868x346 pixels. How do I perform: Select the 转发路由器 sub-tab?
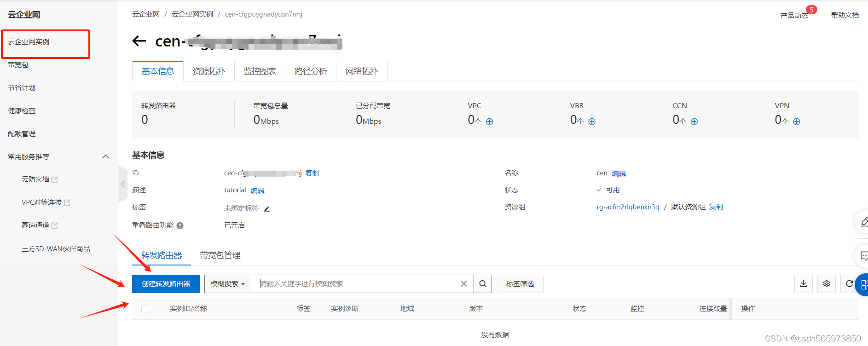pyautogui.click(x=162, y=255)
